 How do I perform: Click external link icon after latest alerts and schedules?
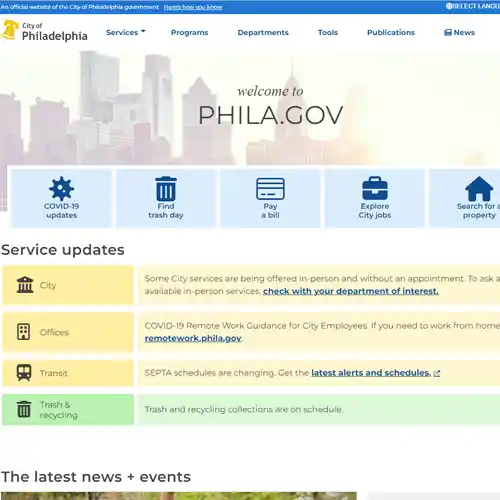click(437, 373)
